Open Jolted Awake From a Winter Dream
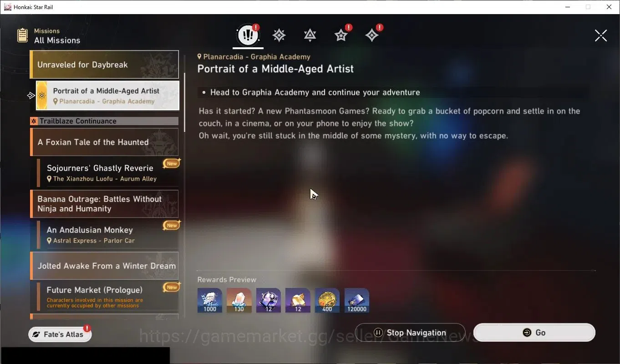 pos(104,266)
